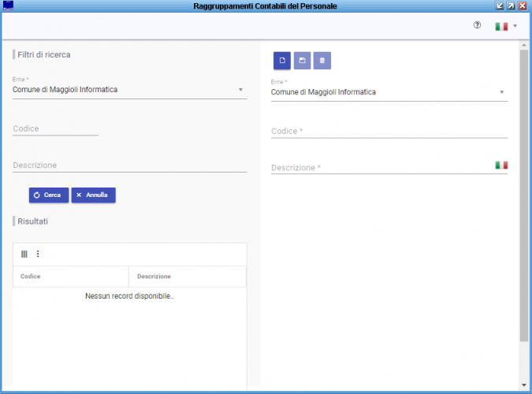Click the Cerca button
The width and height of the screenshot is (532, 394).
pyautogui.click(x=49, y=195)
